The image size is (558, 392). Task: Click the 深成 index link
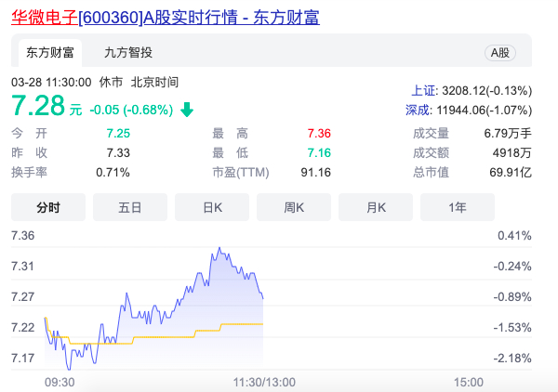[x=418, y=111]
